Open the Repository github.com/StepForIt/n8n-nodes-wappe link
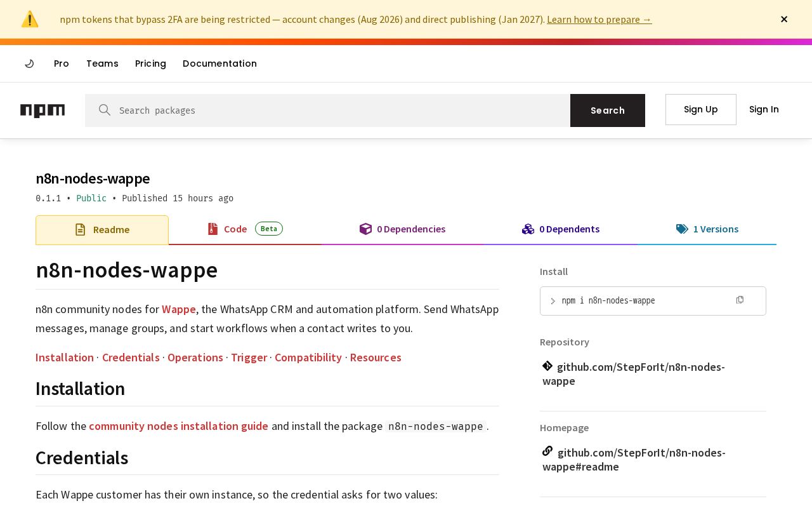 point(634,373)
